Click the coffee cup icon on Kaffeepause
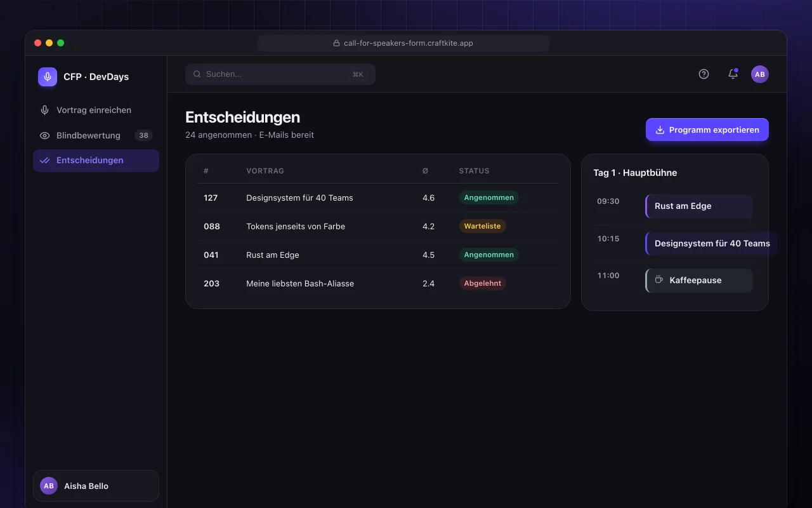 [x=659, y=280]
